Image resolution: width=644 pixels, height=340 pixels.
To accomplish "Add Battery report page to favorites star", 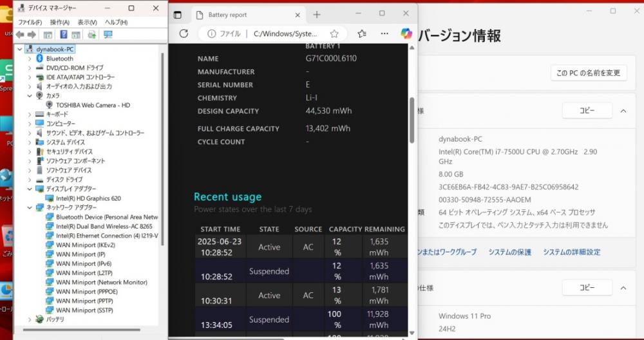I will [334, 33].
